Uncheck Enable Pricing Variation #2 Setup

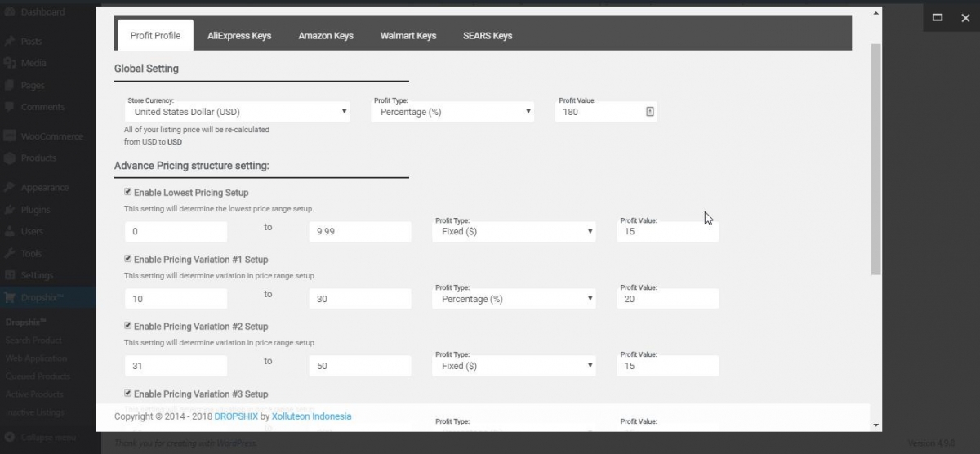[128, 326]
